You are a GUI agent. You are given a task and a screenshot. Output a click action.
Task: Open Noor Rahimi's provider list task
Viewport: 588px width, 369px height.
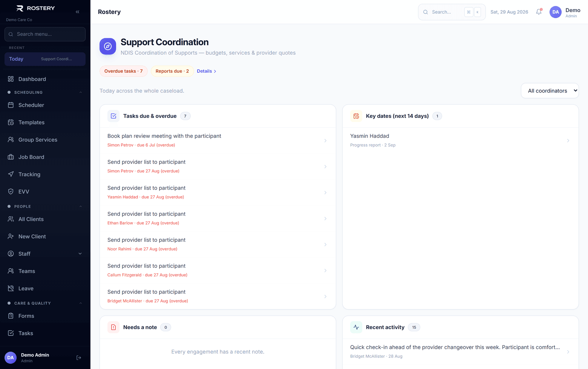(217, 244)
